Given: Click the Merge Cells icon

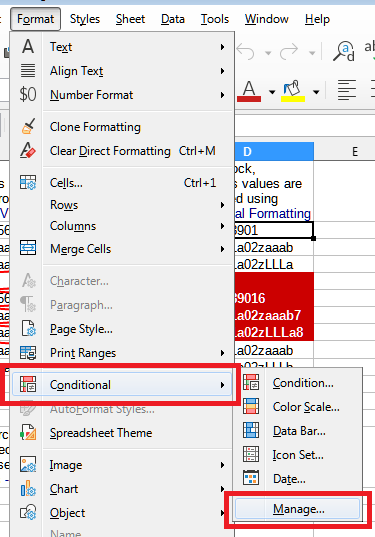Looking at the screenshot, I should click(x=28, y=248).
